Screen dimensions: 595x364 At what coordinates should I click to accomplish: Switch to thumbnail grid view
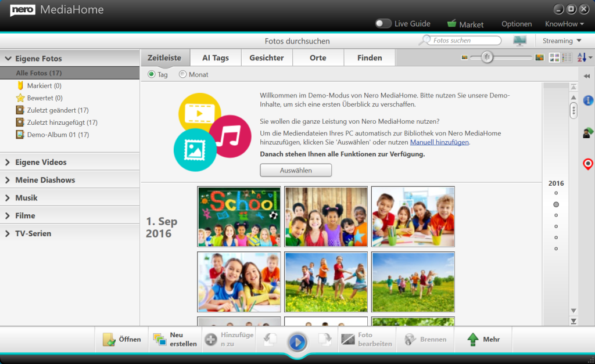pyautogui.click(x=554, y=57)
